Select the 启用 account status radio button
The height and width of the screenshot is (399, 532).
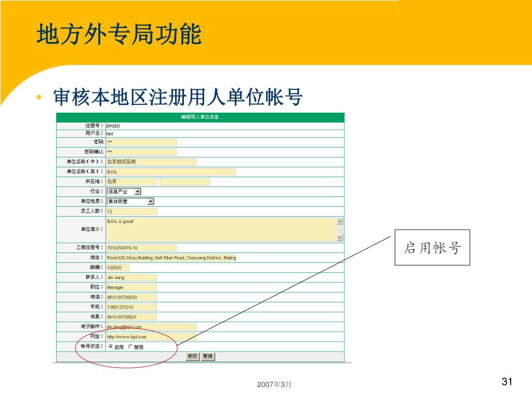point(111,347)
